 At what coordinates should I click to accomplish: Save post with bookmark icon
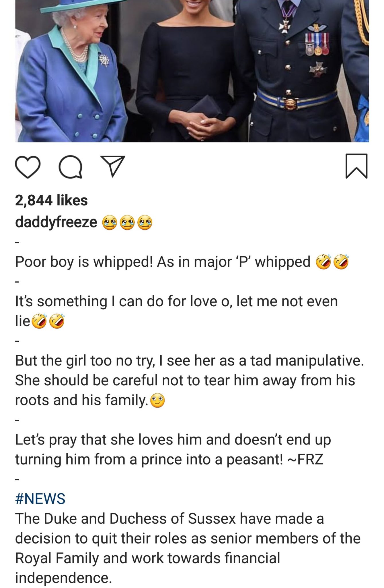356,166
